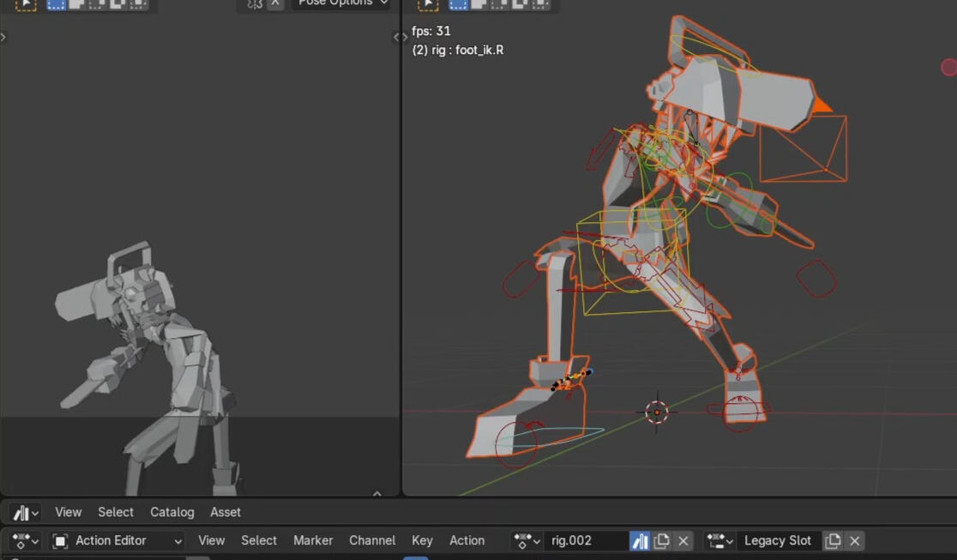Open the Marker menu in Action Editor
The width and height of the screenshot is (957, 560).
(313, 540)
